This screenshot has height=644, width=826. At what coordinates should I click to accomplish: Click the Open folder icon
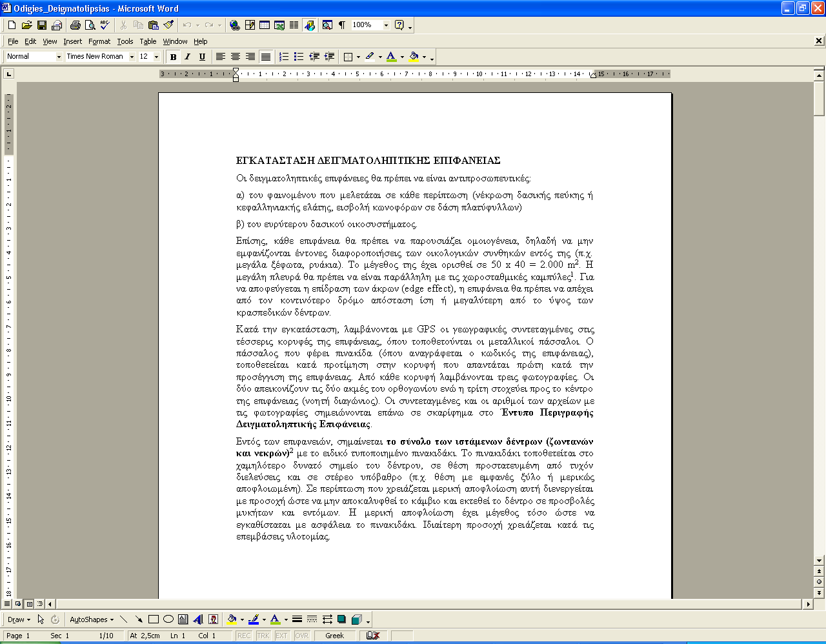click(x=26, y=25)
